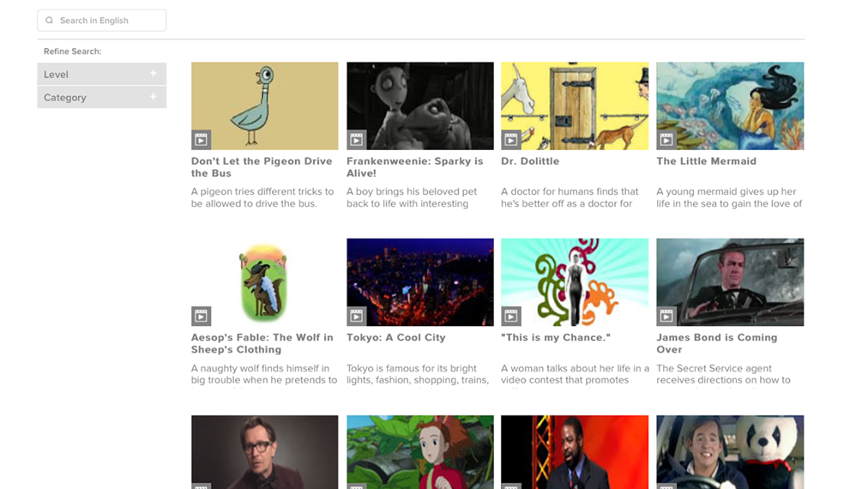Click the search magnifier icon
868x489 pixels.
[49, 21]
